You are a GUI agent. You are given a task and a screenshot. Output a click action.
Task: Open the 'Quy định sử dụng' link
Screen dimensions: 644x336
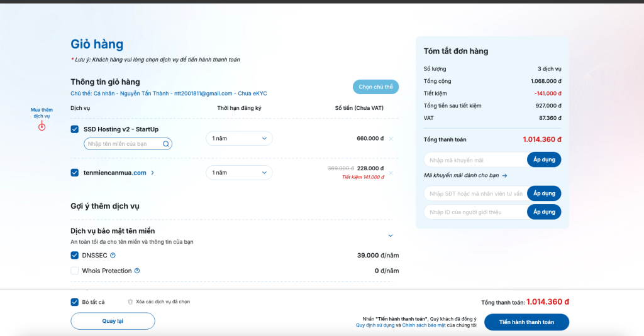pos(375,325)
